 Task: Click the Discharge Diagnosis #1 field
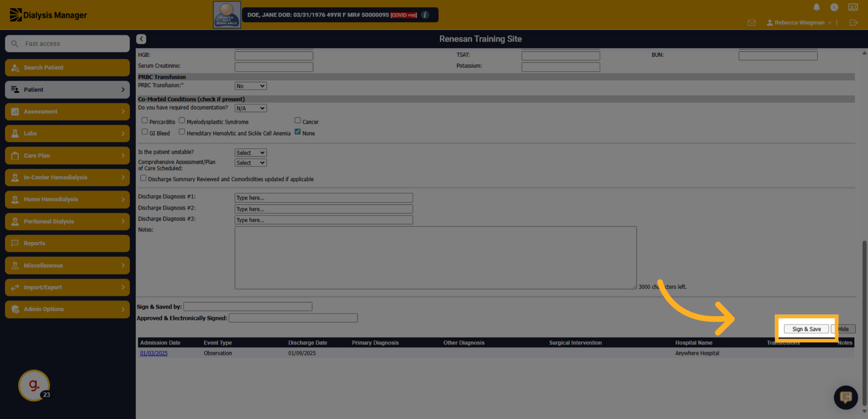[324, 198]
